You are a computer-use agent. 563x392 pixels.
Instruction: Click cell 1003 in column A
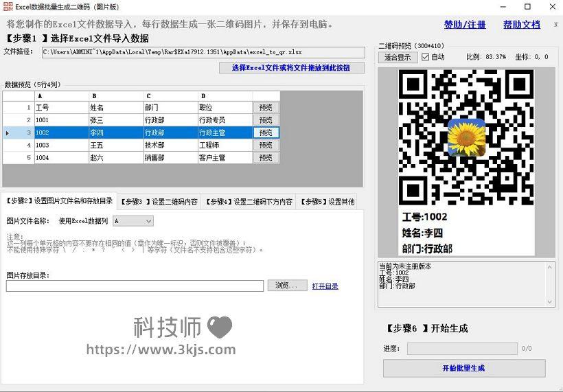click(x=61, y=145)
